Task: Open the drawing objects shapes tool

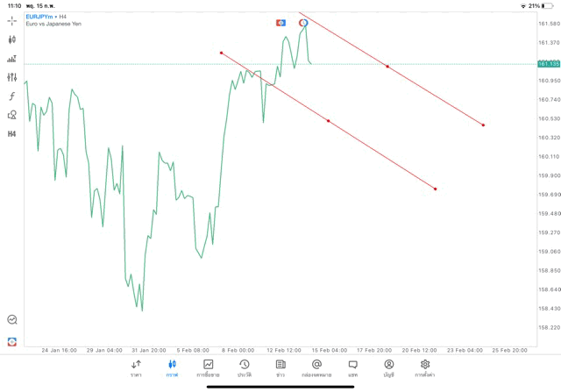Action: 12,115
